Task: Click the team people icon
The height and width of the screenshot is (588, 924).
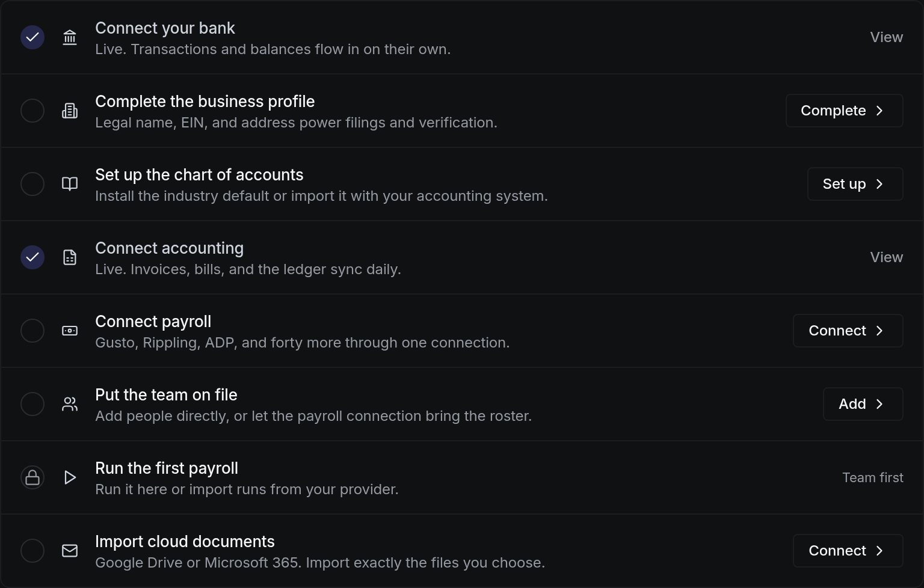Action: click(70, 404)
